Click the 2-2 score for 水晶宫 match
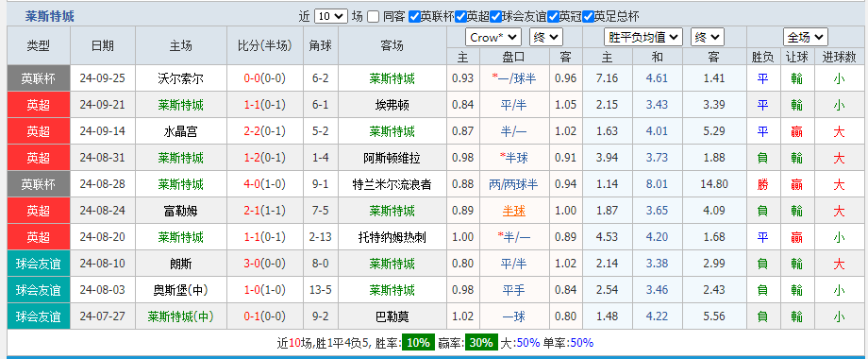 (252, 132)
